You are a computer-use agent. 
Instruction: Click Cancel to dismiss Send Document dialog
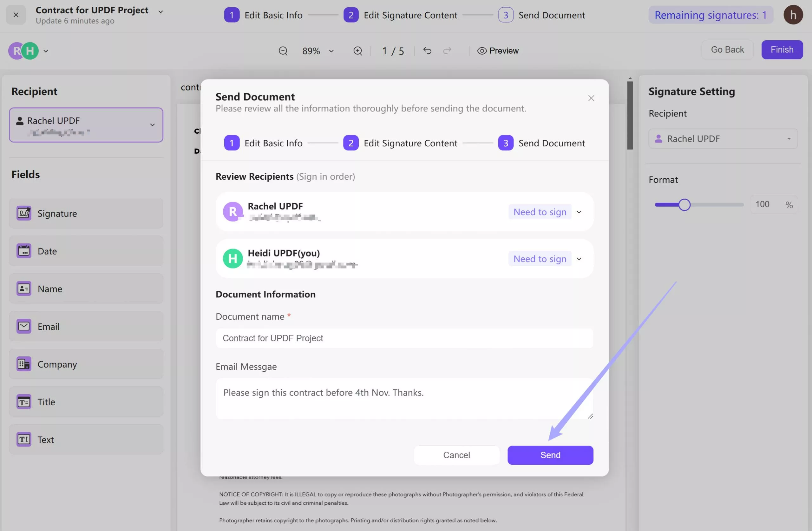point(456,455)
